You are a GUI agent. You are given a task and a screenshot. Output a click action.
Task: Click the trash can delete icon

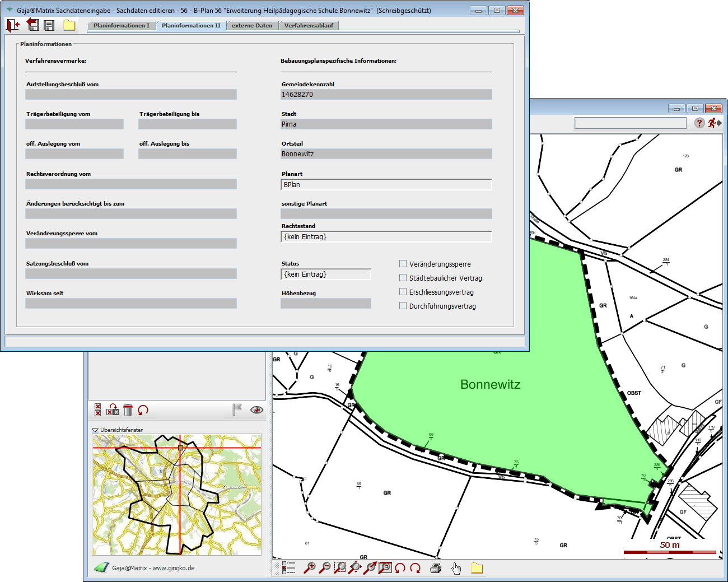(x=128, y=410)
